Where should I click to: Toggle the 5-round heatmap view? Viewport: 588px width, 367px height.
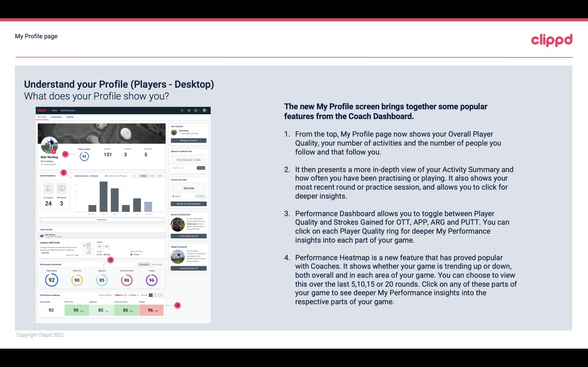[151, 295]
